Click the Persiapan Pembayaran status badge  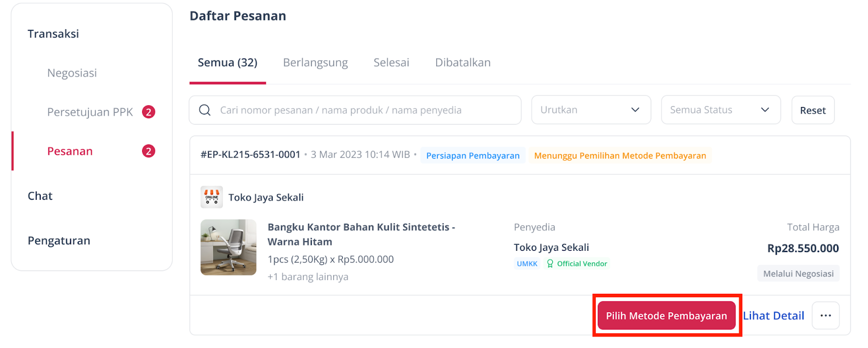(x=472, y=155)
